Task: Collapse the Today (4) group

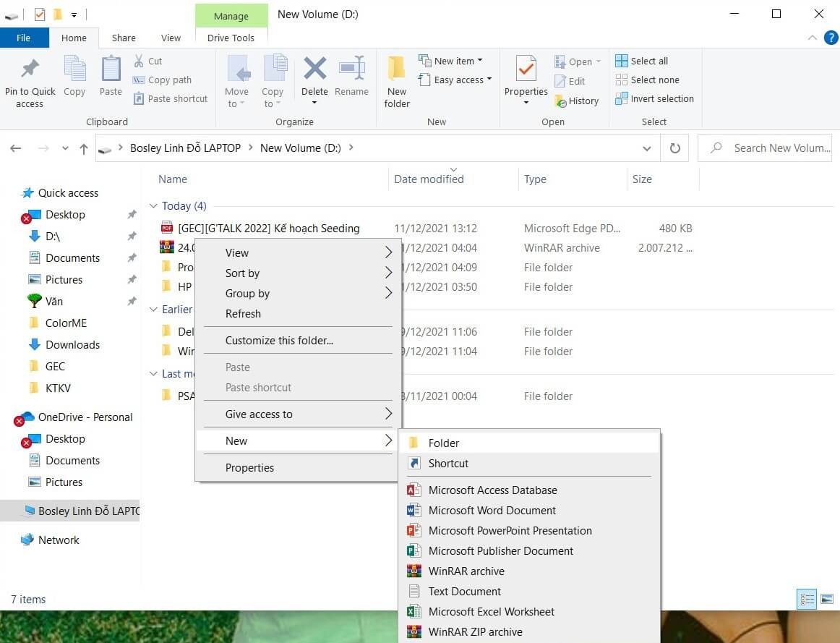Action: click(153, 206)
